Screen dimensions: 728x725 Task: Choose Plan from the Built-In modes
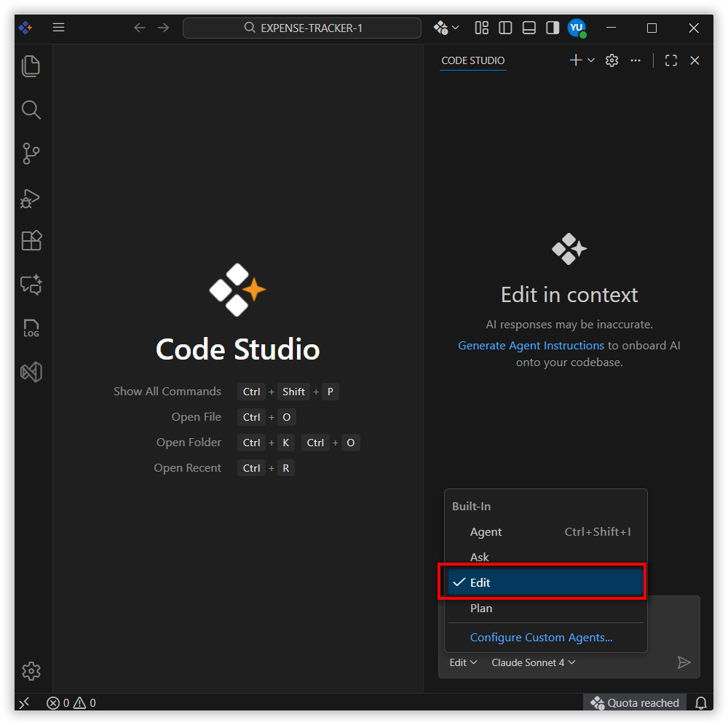(x=481, y=609)
